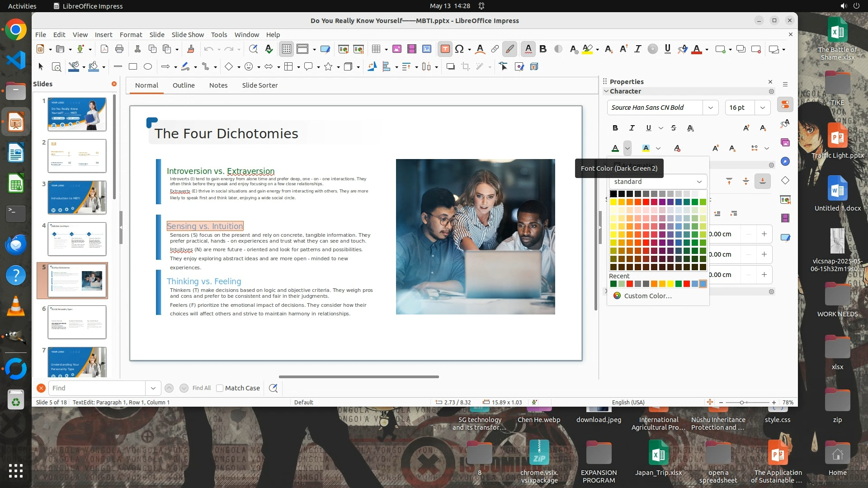Switch to the Slide Sorter tab
Screen dimensions: 868x488
tap(259, 85)
